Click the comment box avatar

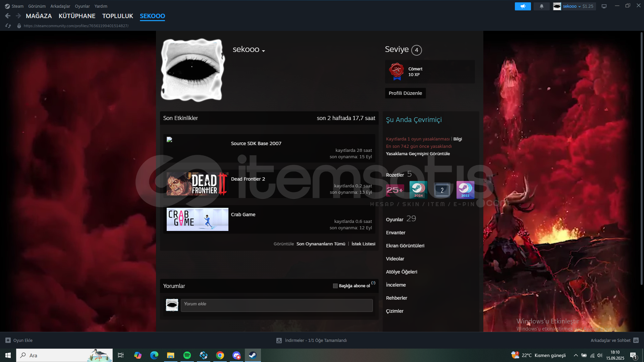(172, 305)
